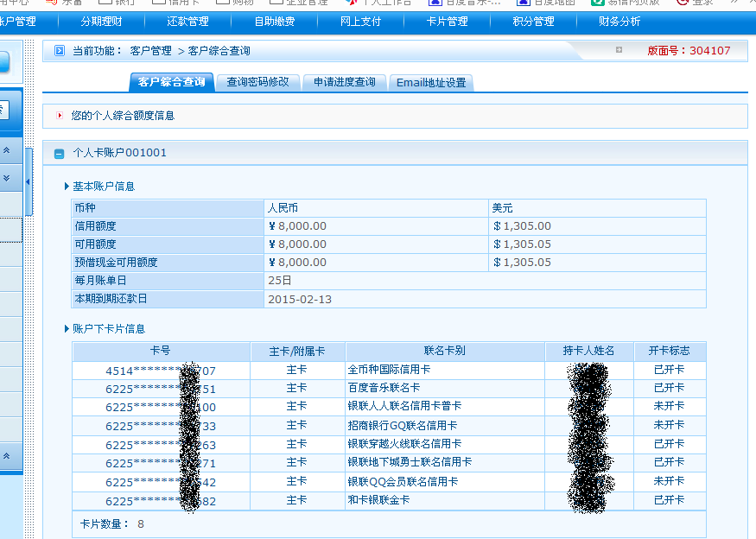Collapse the left sidebar via splitter arrow
The image size is (756, 539).
[28, 181]
